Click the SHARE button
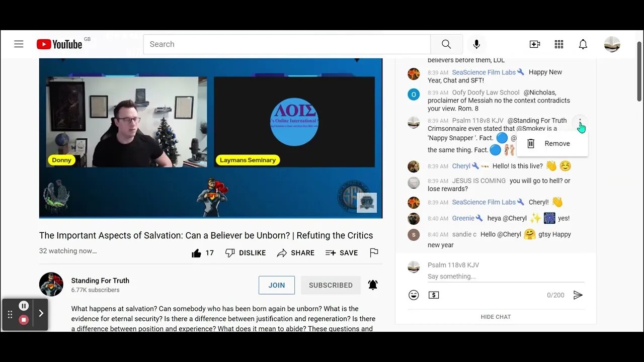The width and height of the screenshot is (644, 362). click(x=296, y=253)
